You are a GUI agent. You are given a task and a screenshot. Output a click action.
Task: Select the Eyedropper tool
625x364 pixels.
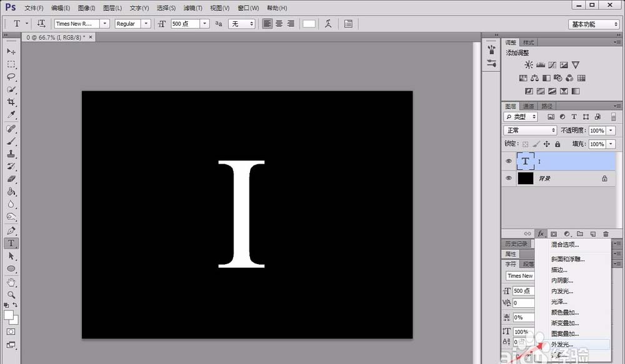coord(11,115)
